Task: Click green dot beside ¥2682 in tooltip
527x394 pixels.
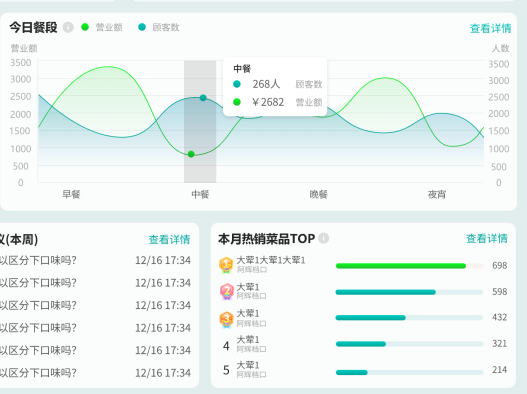Action: pos(237,102)
